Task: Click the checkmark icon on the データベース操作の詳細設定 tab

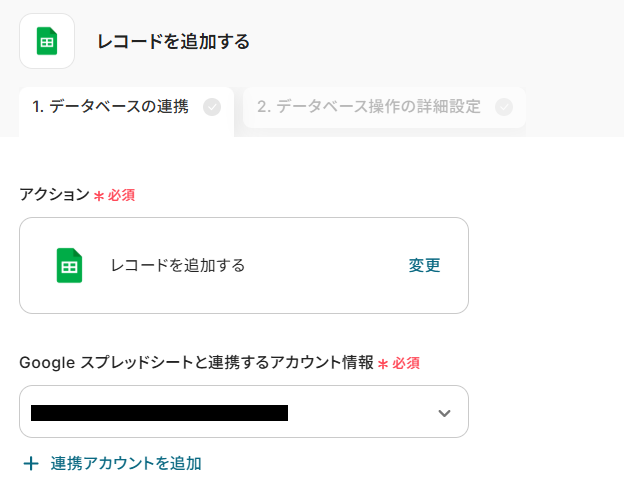Action: coord(504,107)
